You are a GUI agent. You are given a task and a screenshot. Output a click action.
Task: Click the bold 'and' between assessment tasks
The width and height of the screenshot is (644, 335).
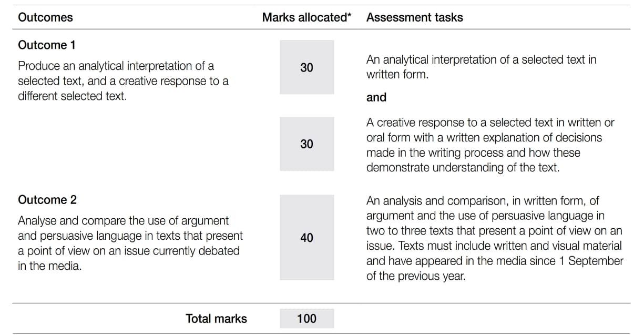[x=376, y=97]
